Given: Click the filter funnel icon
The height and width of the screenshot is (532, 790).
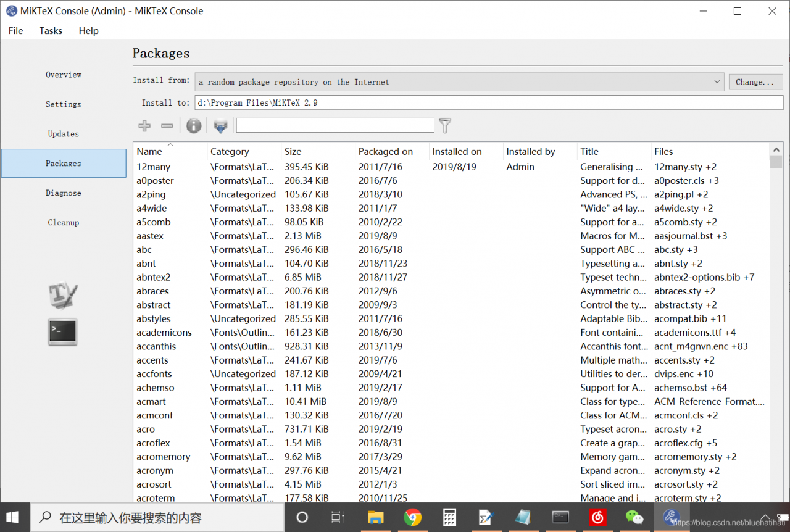Looking at the screenshot, I should pyautogui.click(x=445, y=126).
